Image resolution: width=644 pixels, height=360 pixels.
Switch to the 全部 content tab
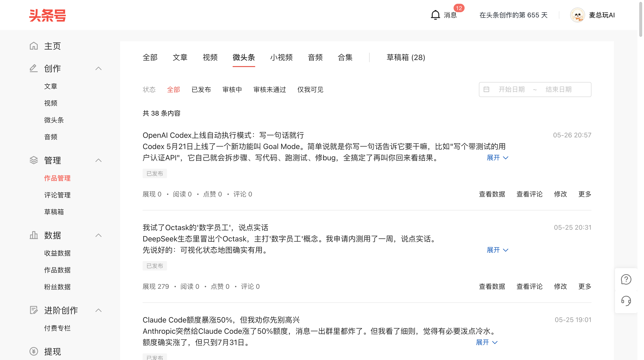point(150,57)
